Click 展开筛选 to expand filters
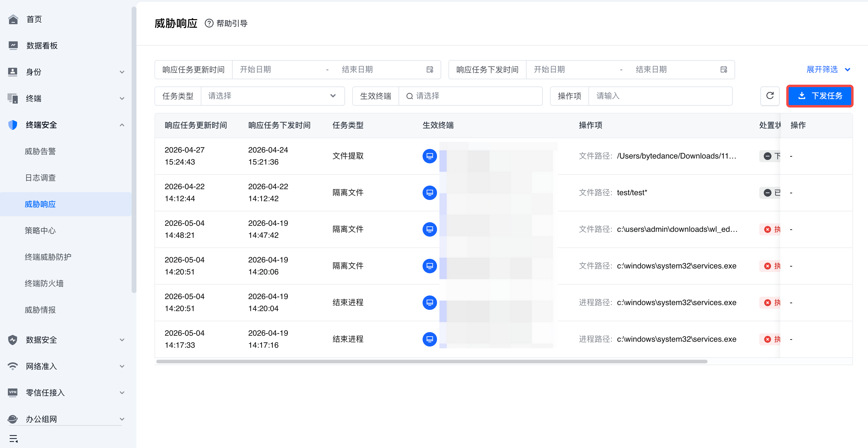 point(828,70)
